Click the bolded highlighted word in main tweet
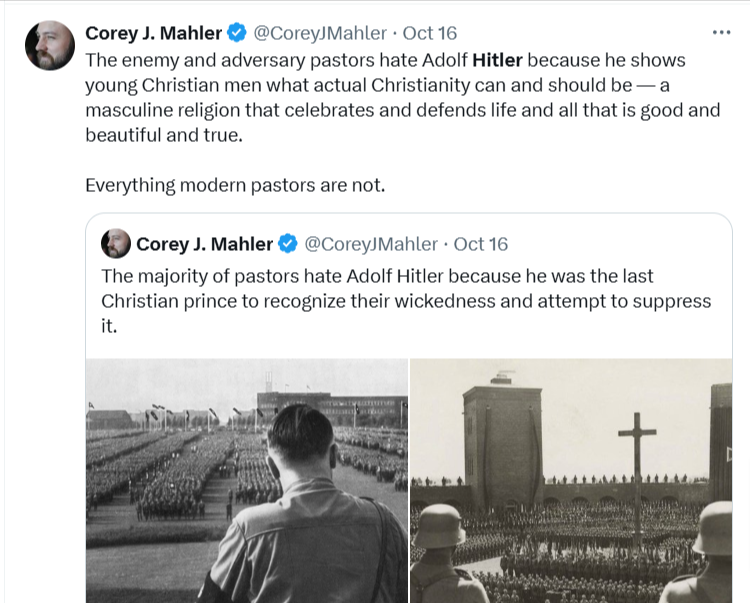 497,59
